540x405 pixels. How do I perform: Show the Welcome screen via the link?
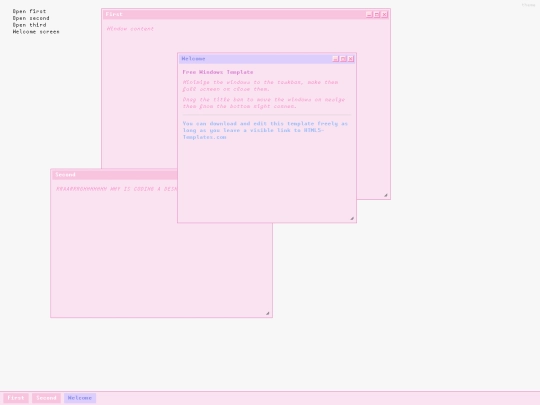coord(36,32)
